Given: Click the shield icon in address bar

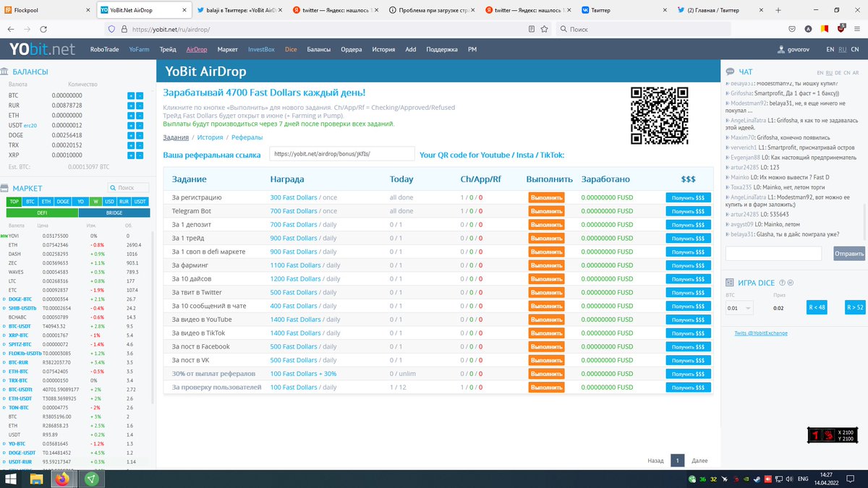Looking at the screenshot, I should [x=111, y=29].
